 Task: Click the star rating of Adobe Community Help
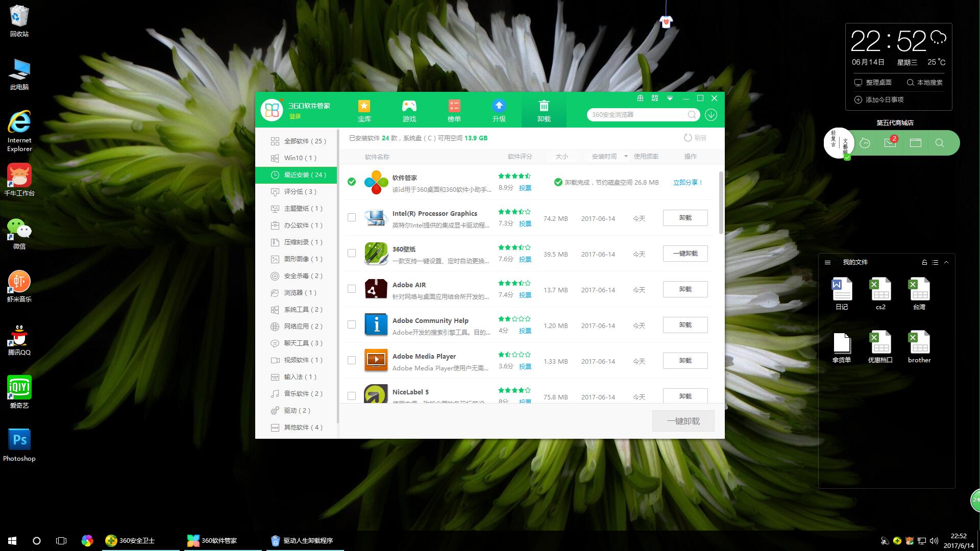tap(514, 319)
